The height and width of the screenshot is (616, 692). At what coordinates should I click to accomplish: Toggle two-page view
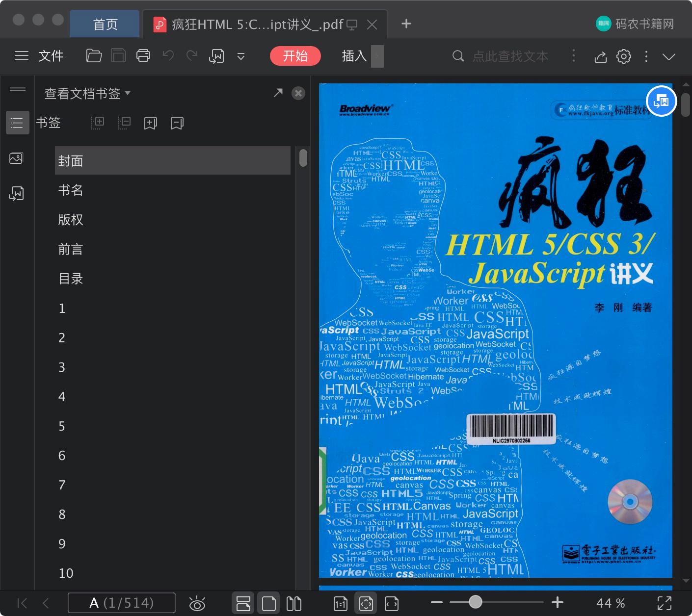coord(294,603)
